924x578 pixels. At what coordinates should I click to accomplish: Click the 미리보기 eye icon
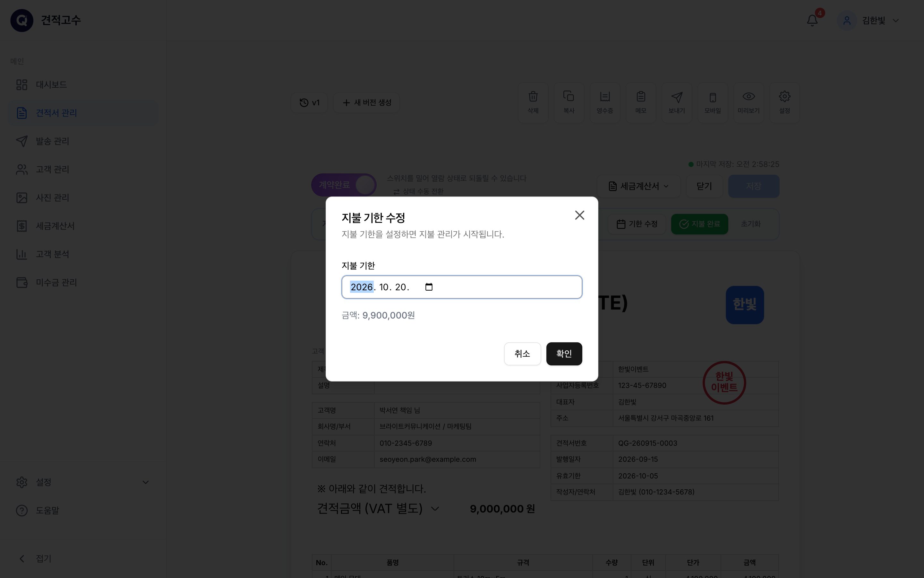click(x=749, y=102)
